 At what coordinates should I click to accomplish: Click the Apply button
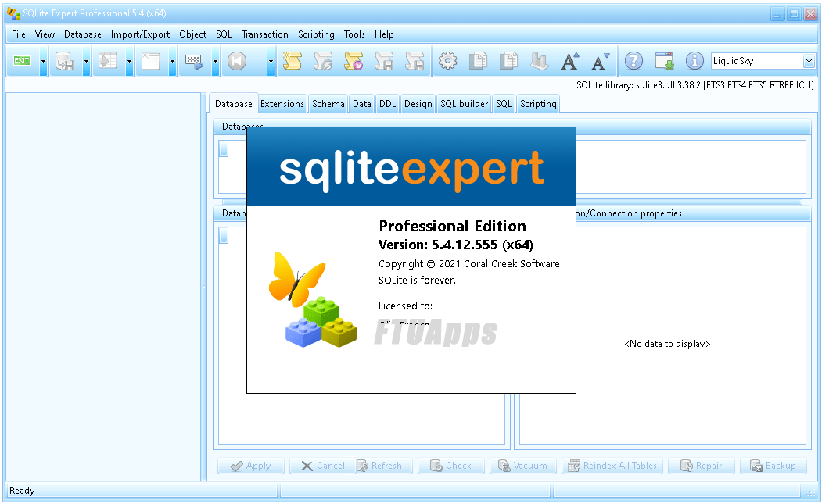[x=251, y=466]
